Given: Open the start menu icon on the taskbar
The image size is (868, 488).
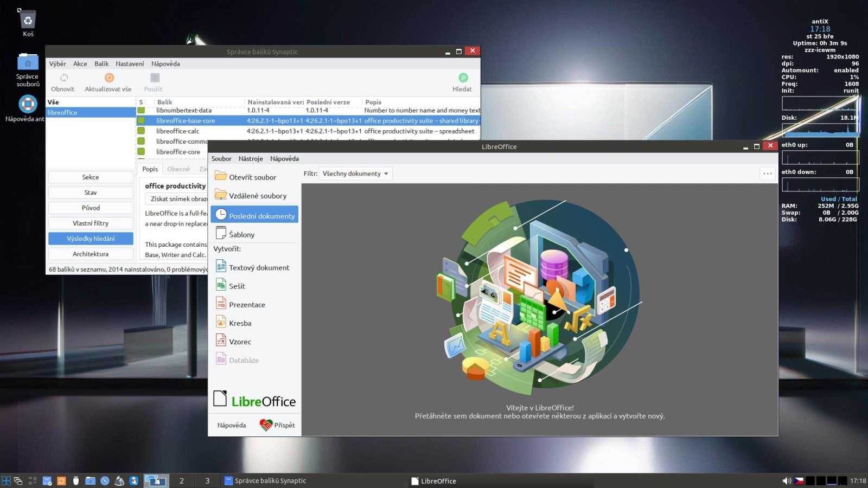Looking at the screenshot, I should pyautogui.click(x=6, y=480).
